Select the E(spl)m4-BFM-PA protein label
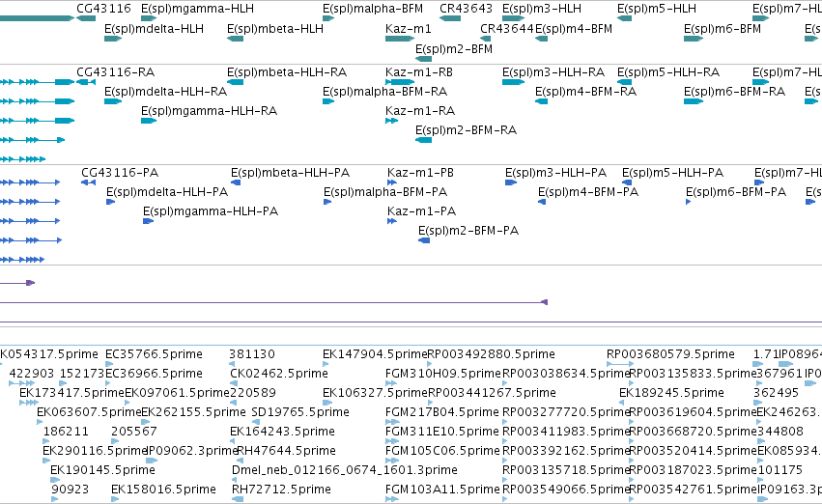Viewport: 822px width, 504px height. point(588,192)
